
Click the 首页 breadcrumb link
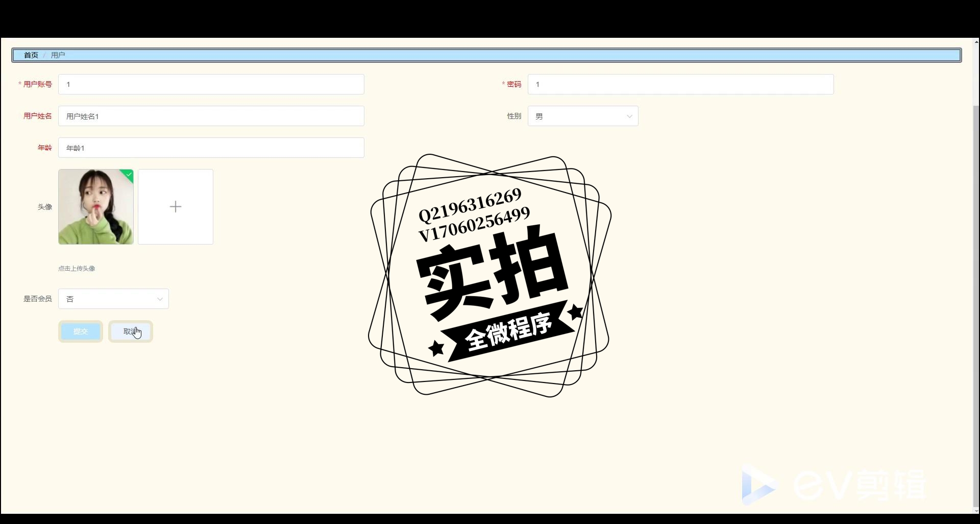click(31, 55)
